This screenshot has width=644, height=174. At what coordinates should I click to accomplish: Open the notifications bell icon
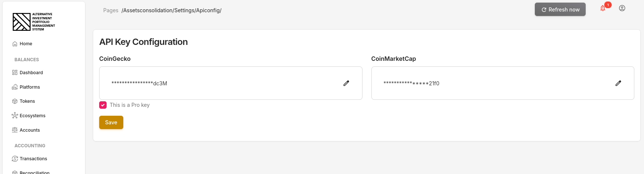tap(603, 9)
